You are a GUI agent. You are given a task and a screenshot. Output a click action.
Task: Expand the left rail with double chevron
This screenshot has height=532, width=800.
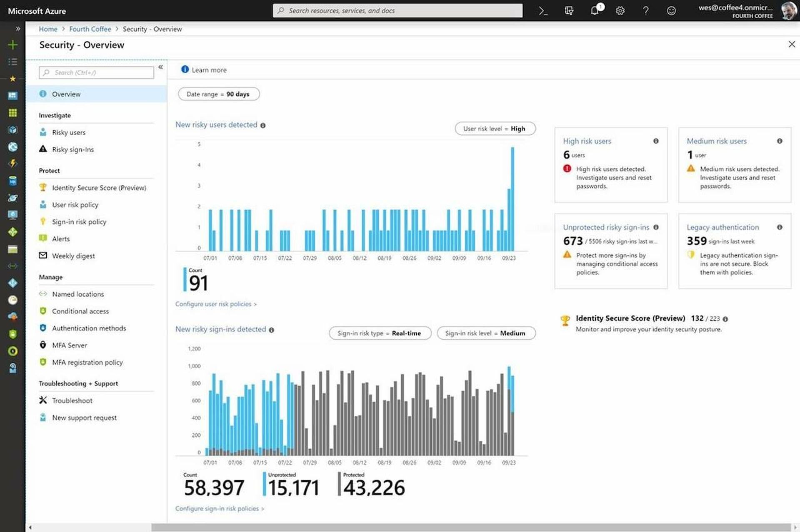18,29
